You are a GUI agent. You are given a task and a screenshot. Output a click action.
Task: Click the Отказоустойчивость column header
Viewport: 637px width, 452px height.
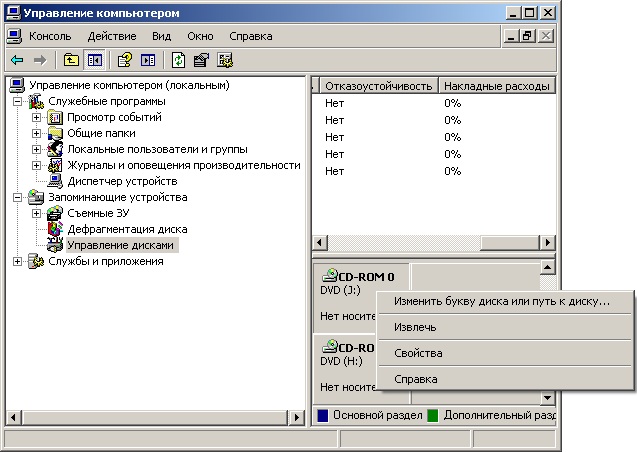coord(378,86)
